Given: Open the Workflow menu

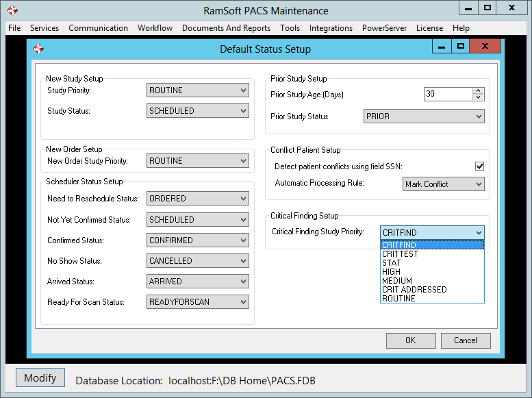Looking at the screenshot, I should pyautogui.click(x=155, y=28).
